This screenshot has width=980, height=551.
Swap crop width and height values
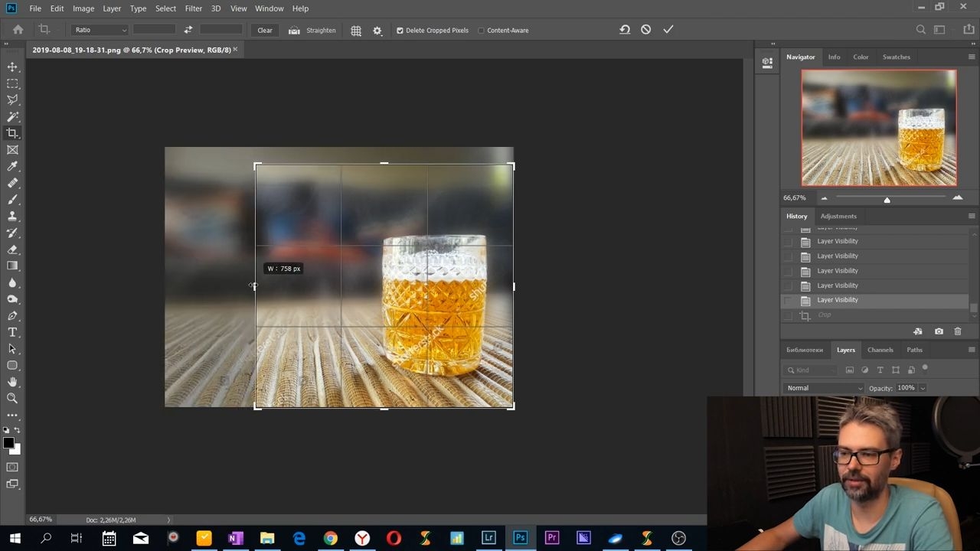point(188,30)
